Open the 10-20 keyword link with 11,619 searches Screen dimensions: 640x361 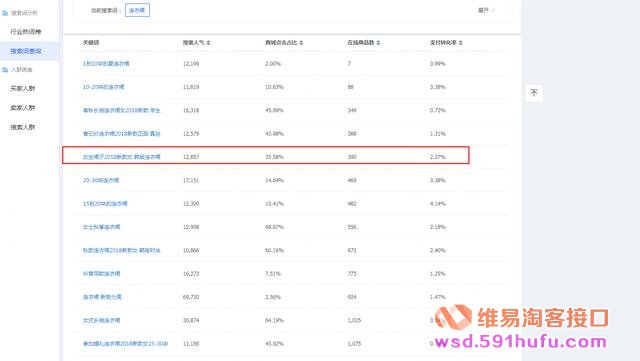[103, 87]
